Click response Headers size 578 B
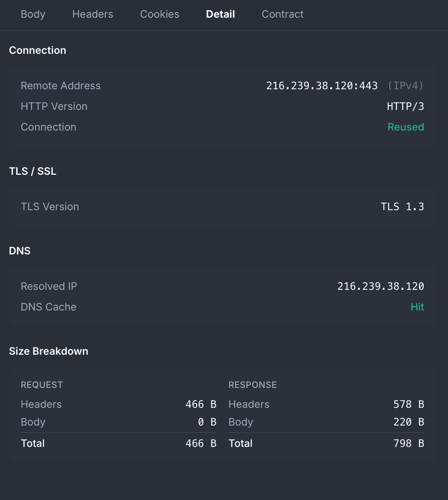The width and height of the screenshot is (448, 500). pos(409,404)
